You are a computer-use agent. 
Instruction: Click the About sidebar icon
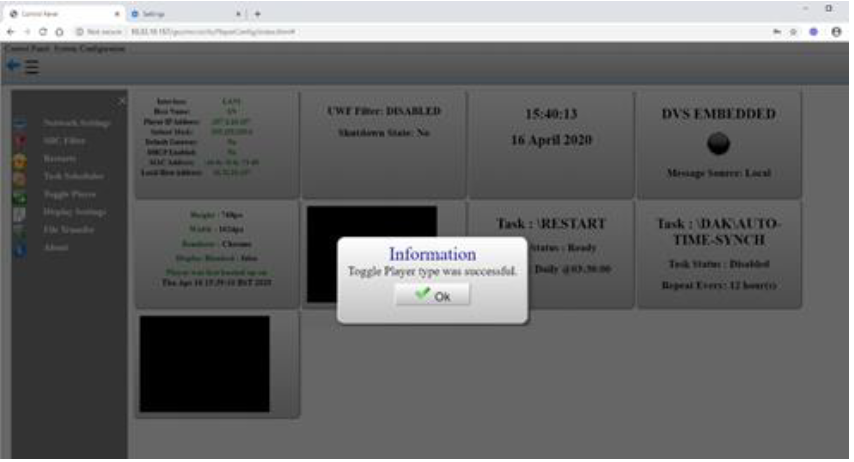click(x=19, y=249)
